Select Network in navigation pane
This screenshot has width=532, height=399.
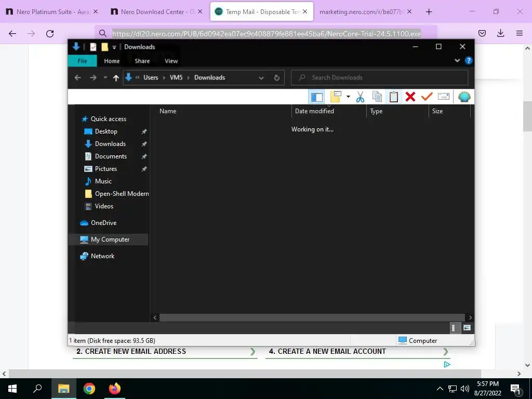[x=102, y=256]
